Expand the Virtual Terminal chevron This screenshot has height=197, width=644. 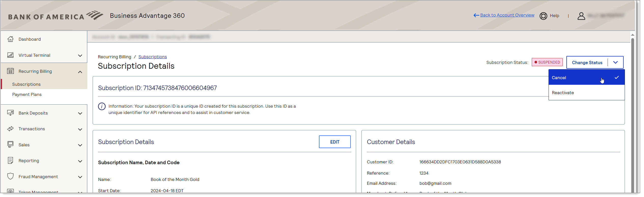[x=80, y=55]
